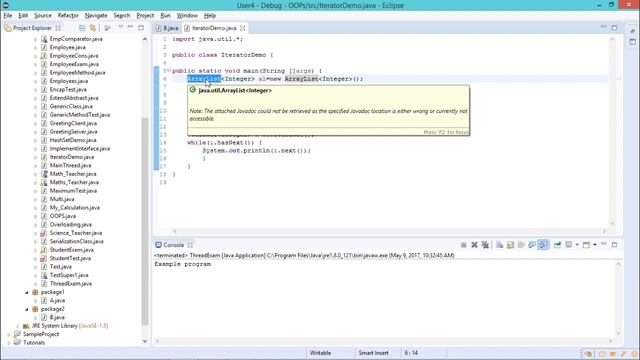The height and width of the screenshot is (360, 640).
Task: Open the Source menu
Action: coord(43,16)
